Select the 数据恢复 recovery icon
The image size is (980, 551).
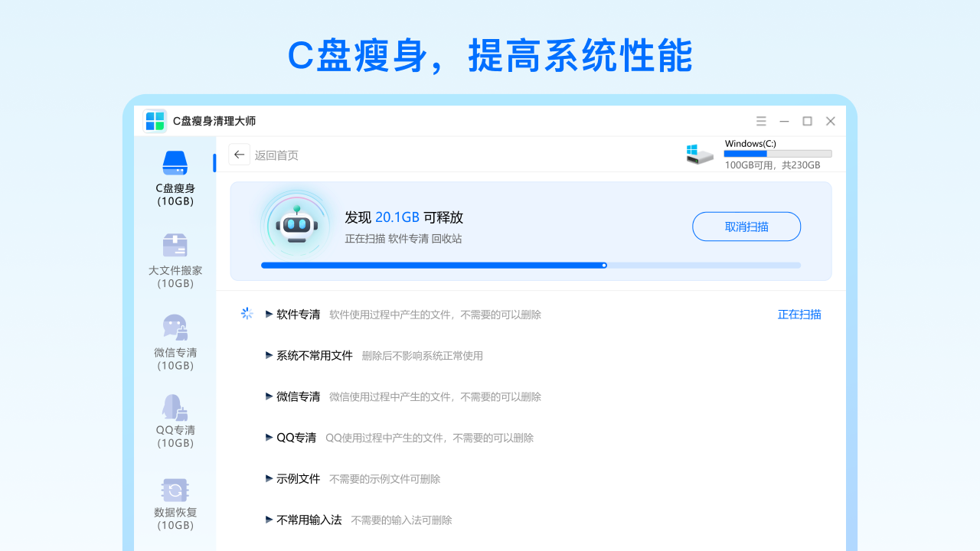click(x=175, y=490)
